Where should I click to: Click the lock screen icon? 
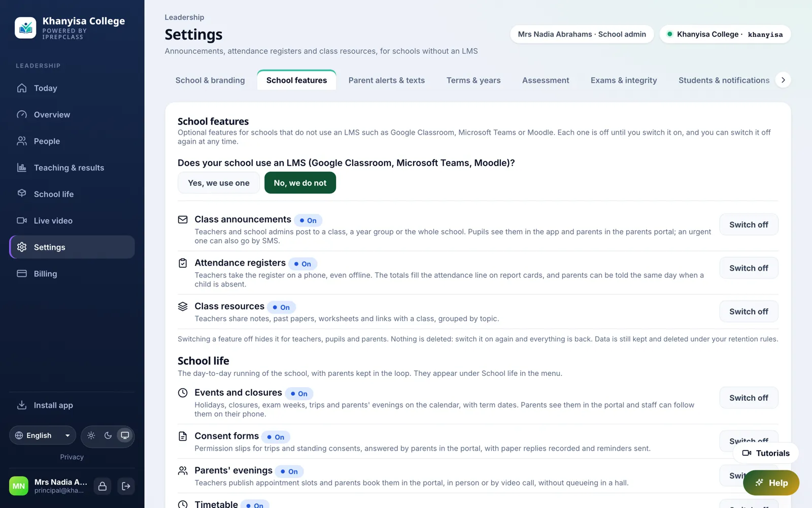[103, 486]
